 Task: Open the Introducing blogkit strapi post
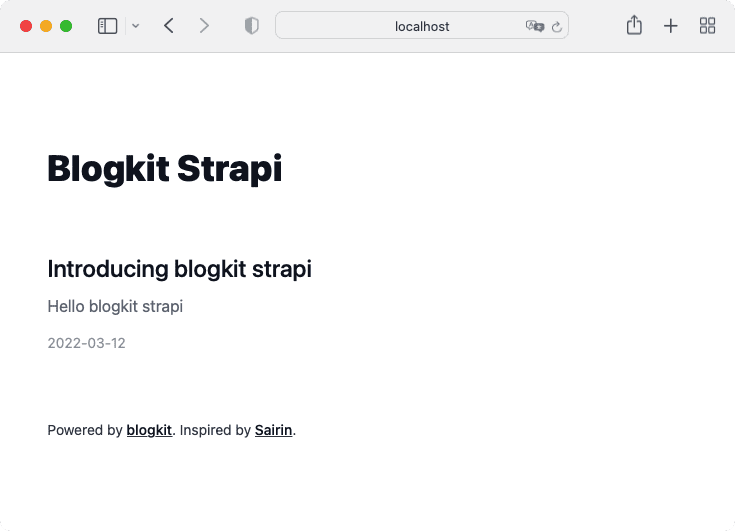180,269
